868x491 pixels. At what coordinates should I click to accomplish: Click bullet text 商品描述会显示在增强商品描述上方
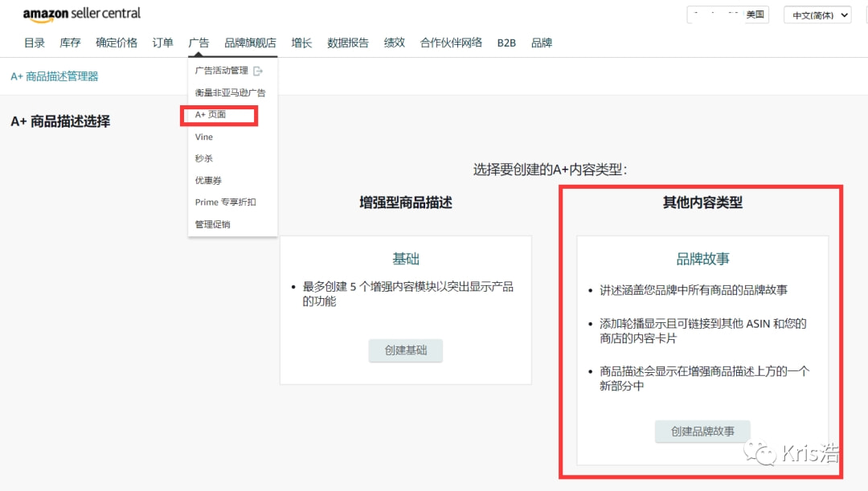click(x=704, y=378)
